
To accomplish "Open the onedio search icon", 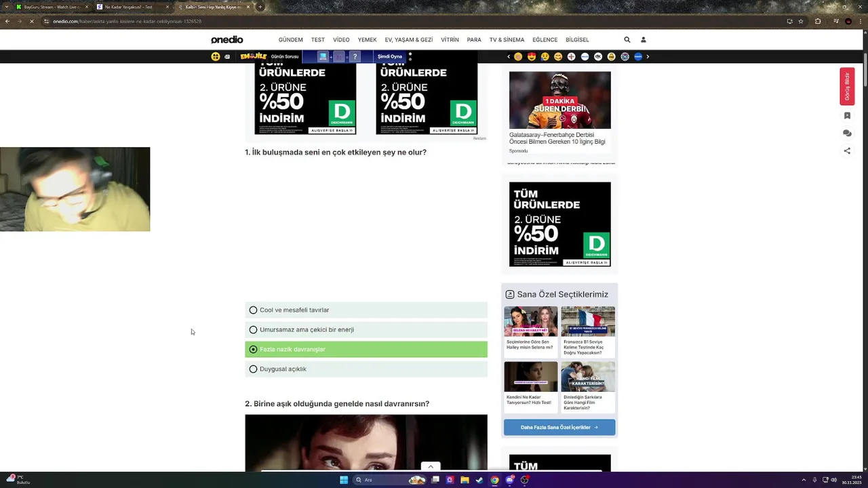I will 627,40.
